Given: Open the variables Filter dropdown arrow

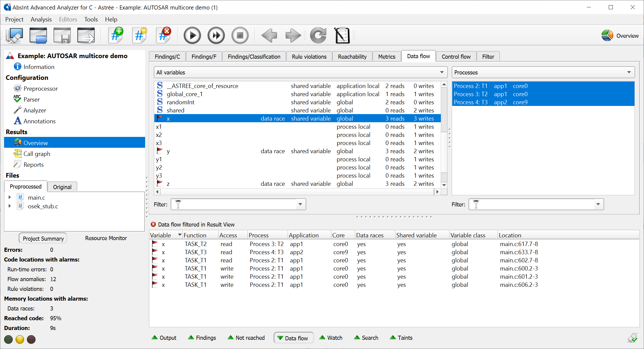Looking at the screenshot, I should (x=300, y=204).
